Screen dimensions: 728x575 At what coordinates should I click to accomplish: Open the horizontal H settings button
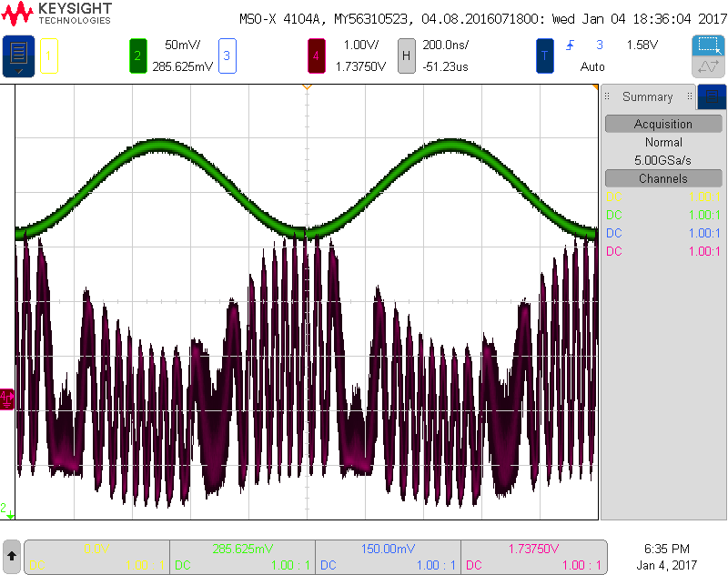[406, 56]
